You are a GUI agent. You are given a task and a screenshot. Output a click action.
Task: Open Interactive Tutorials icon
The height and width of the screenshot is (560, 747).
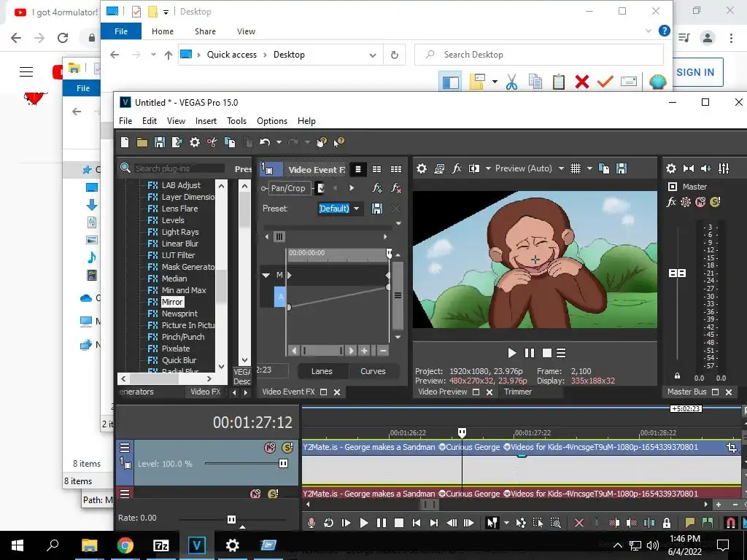pyautogui.click(x=322, y=142)
